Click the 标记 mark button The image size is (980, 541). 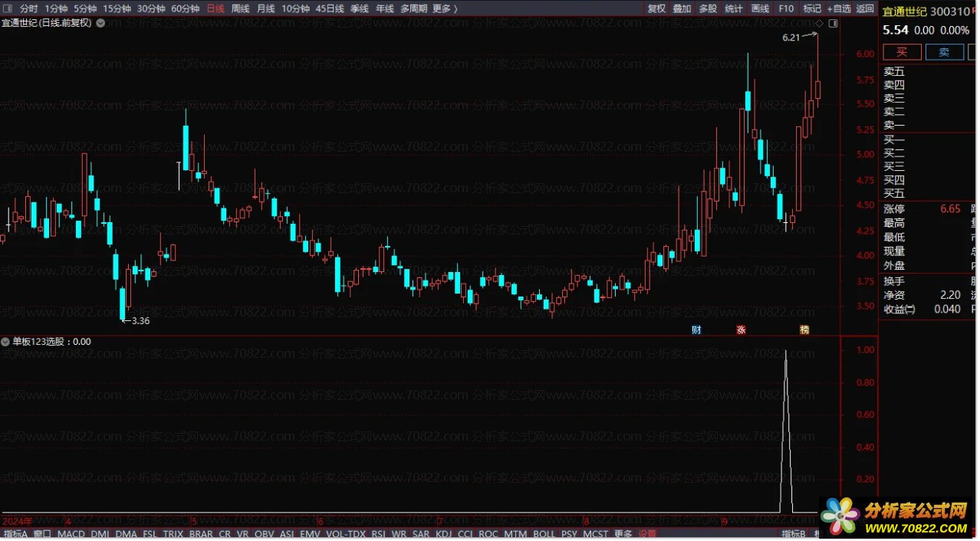click(x=812, y=8)
